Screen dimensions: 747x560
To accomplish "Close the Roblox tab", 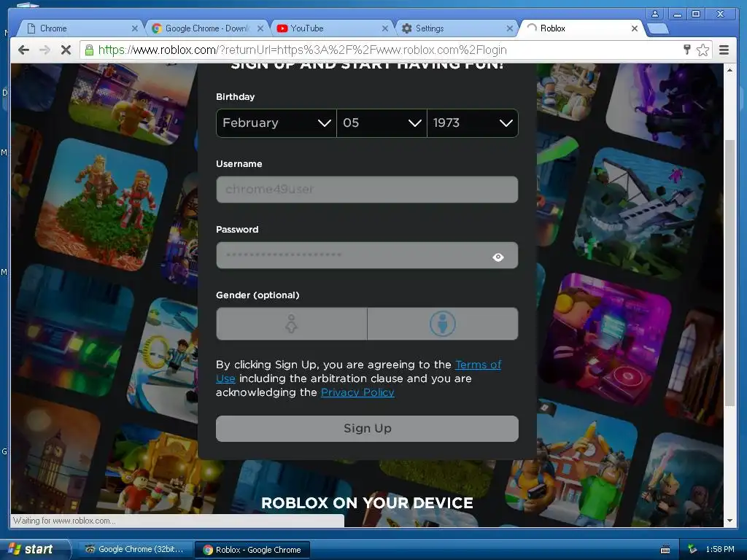I will pyautogui.click(x=635, y=28).
